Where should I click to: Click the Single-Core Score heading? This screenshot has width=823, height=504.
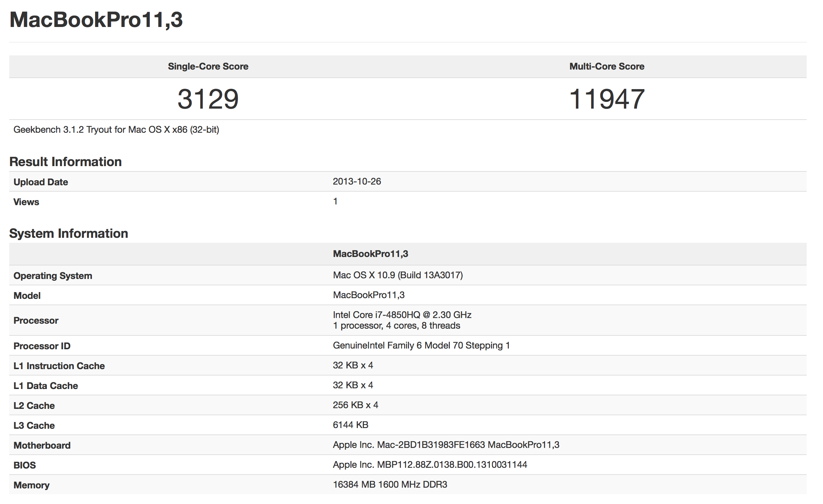click(208, 66)
